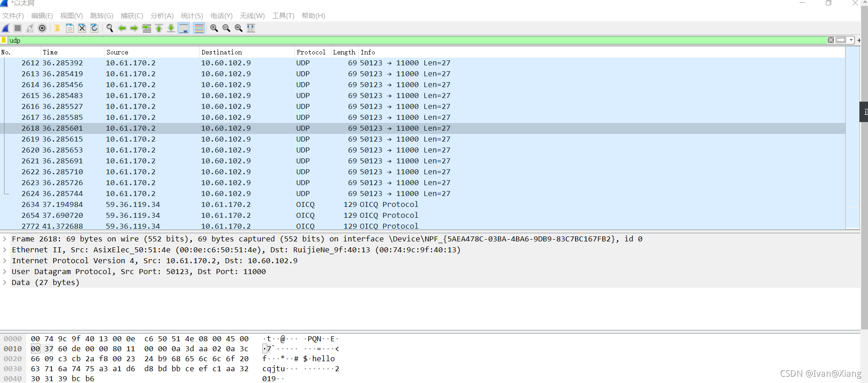Open the 电话(Y) menu
The height and width of the screenshot is (383, 868).
221,16
